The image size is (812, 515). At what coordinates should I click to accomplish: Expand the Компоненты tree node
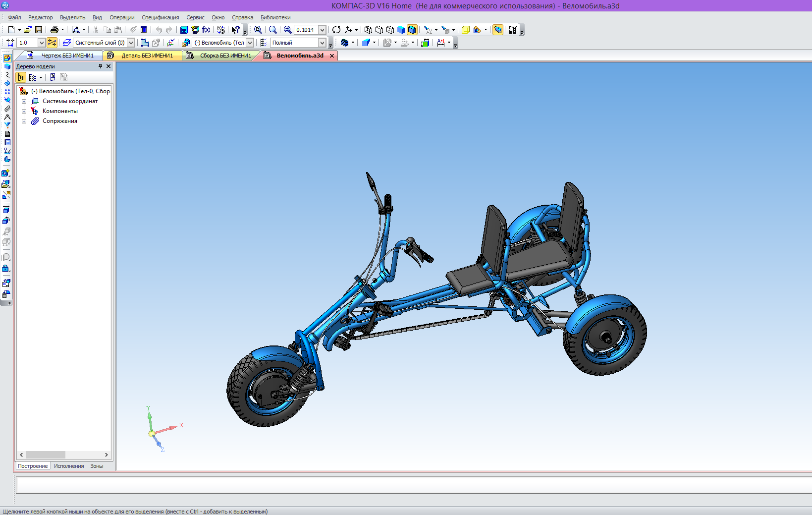tap(24, 111)
